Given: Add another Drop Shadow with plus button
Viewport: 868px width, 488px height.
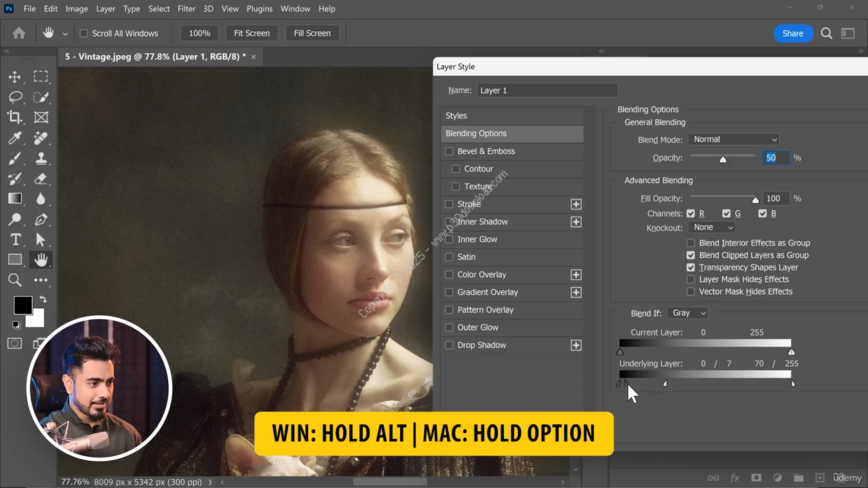Looking at the screenshot, I should (576, 345).
